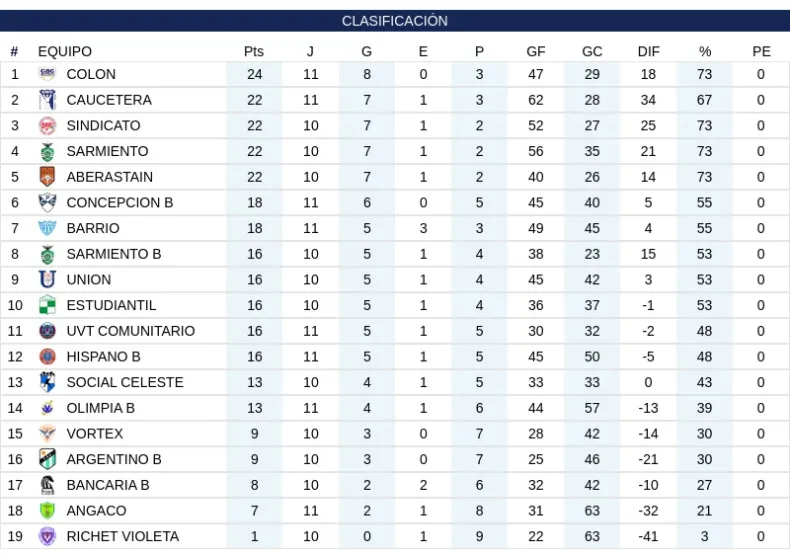Click the COLON team crest icon
The width and height of the screenshot is (790, 555).
tap(47, 74)
